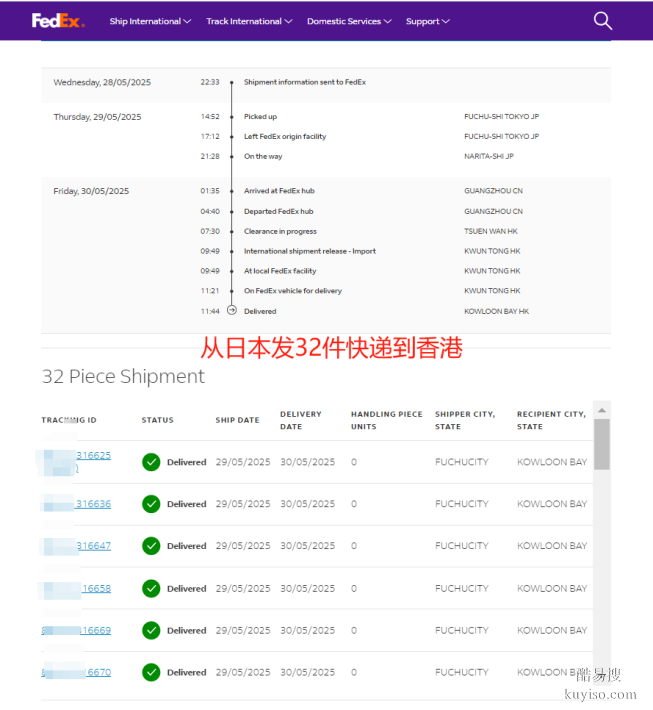Click 'Arrived at FedEx hub' event
This screenshot has height=710, width=653.
coord(279,191)
